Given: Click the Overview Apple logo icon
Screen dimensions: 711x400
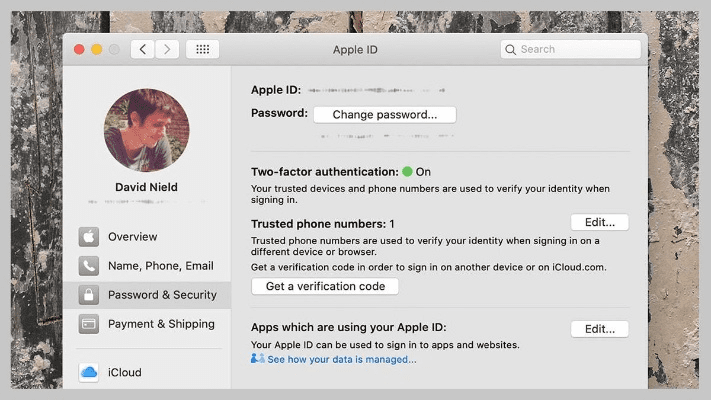Looking at the screenshot, I should [x=89, y=237].
